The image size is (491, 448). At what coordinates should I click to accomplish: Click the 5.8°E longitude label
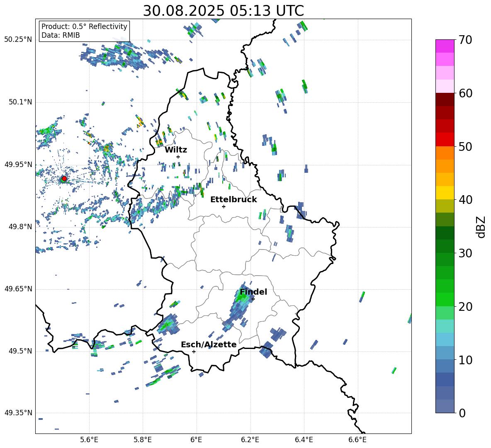143,440
